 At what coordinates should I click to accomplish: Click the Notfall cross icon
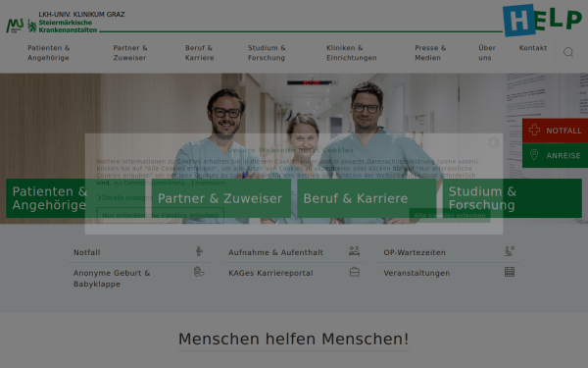pos(534,130)
